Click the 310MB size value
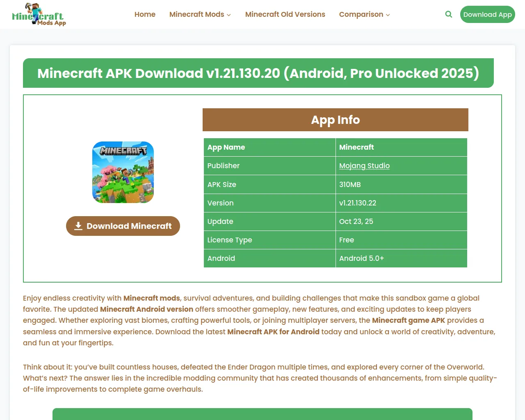The image size is (525, 420). (x=350, y=185)
